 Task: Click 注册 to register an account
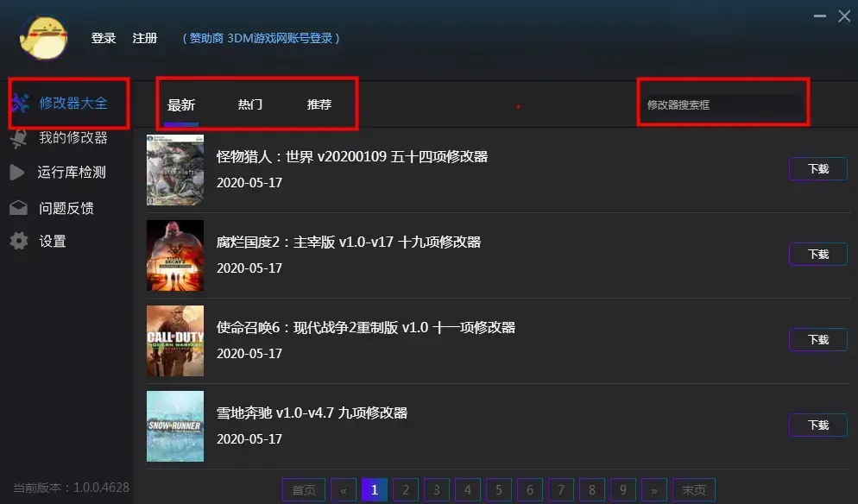(x=144, y=38)
